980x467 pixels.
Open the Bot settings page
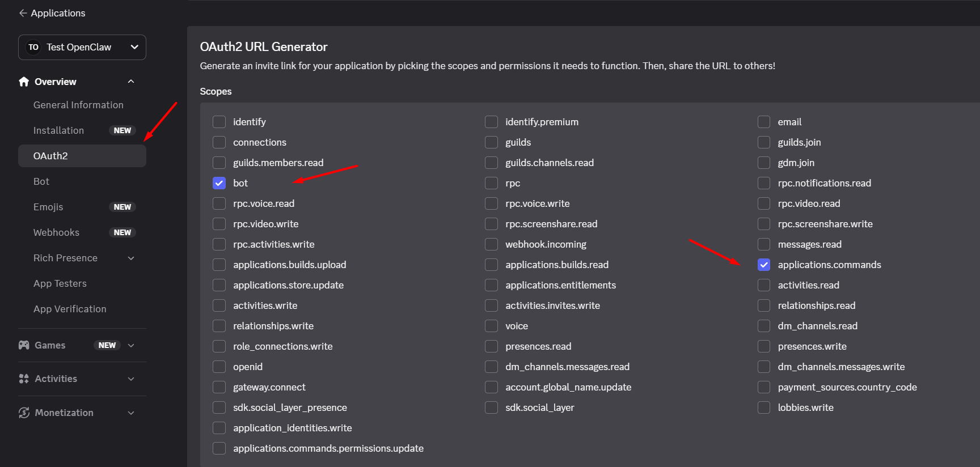point(41,181)
